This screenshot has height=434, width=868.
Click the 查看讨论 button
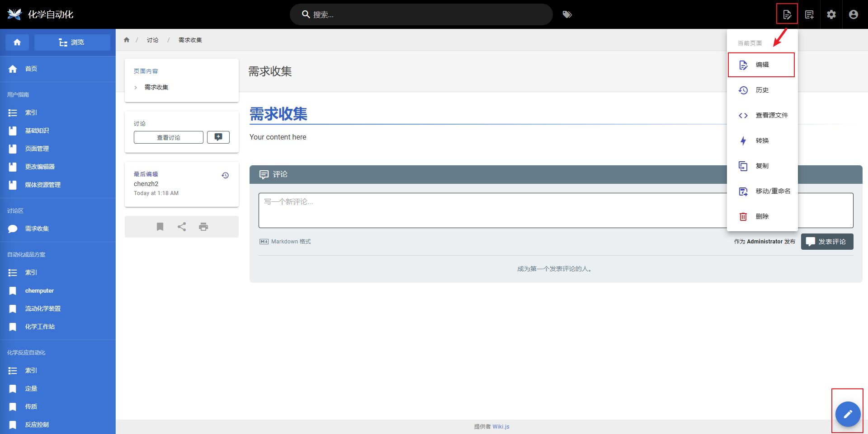[x=169, y=137]
